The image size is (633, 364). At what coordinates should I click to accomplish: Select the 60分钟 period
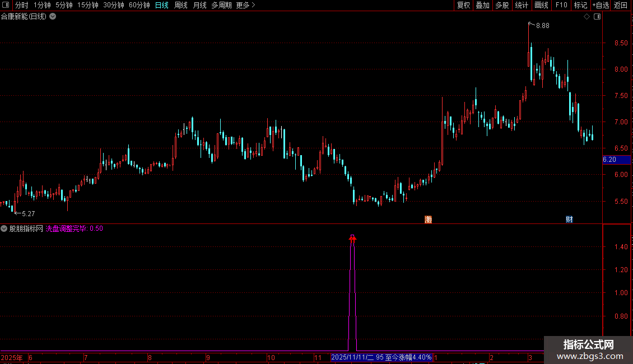pos(139,5)
